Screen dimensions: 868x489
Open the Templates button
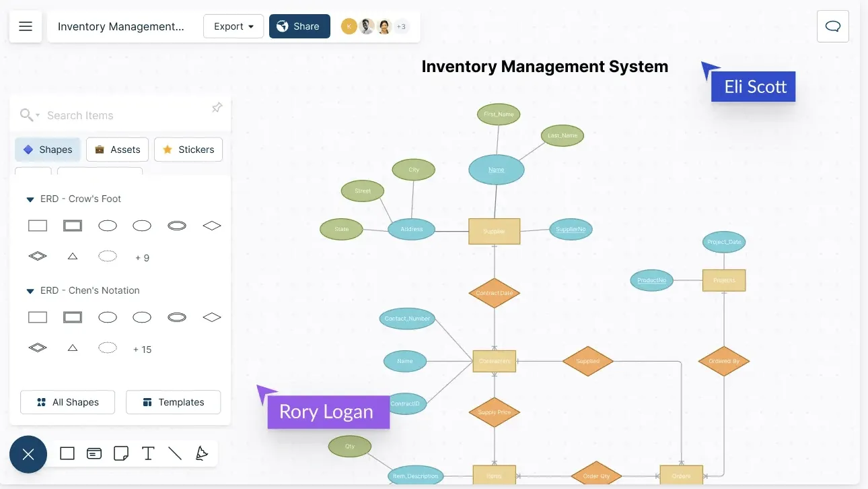click(174, 402)
